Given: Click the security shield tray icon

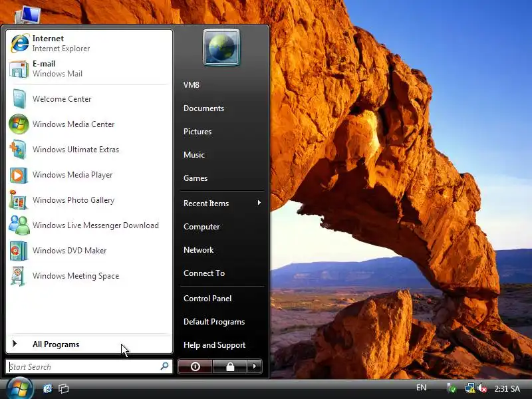Looking at the screenshot, I should pos(452,388).
